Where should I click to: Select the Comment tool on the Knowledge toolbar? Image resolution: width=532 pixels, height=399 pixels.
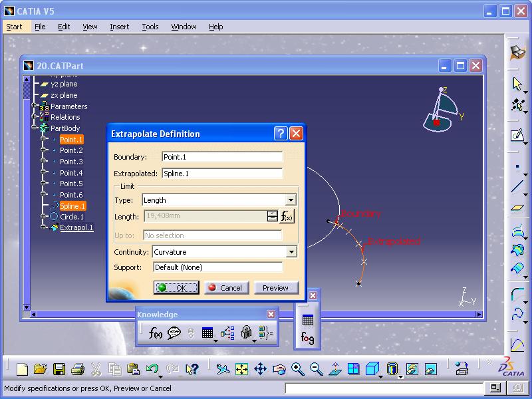pos(172,333)
